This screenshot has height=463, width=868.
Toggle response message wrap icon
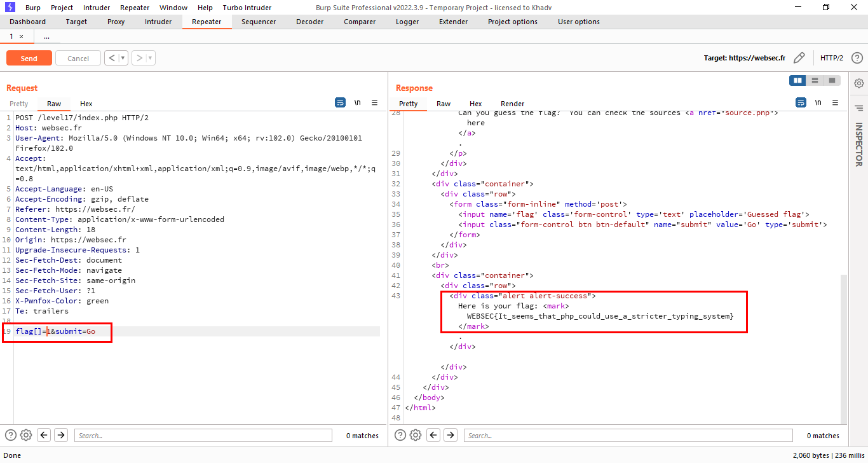tap(801, 102)
